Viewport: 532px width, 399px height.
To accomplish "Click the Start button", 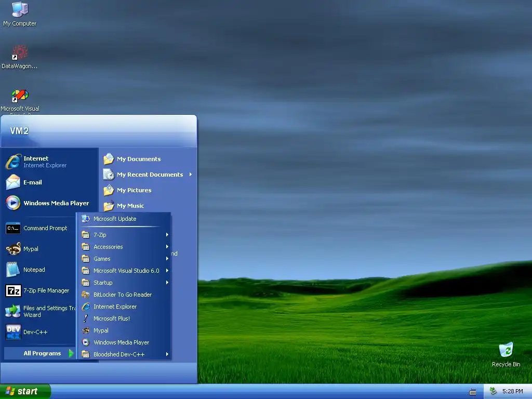I will [x=25, y=391].
